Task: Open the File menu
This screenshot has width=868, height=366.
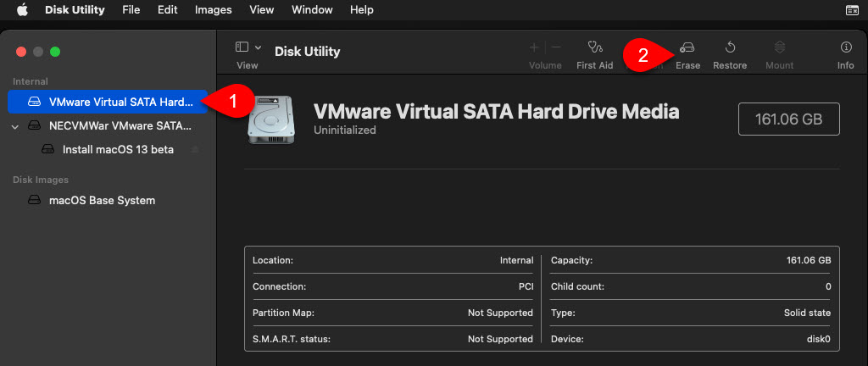Action: pyautogui.click(x=131, y=10)
